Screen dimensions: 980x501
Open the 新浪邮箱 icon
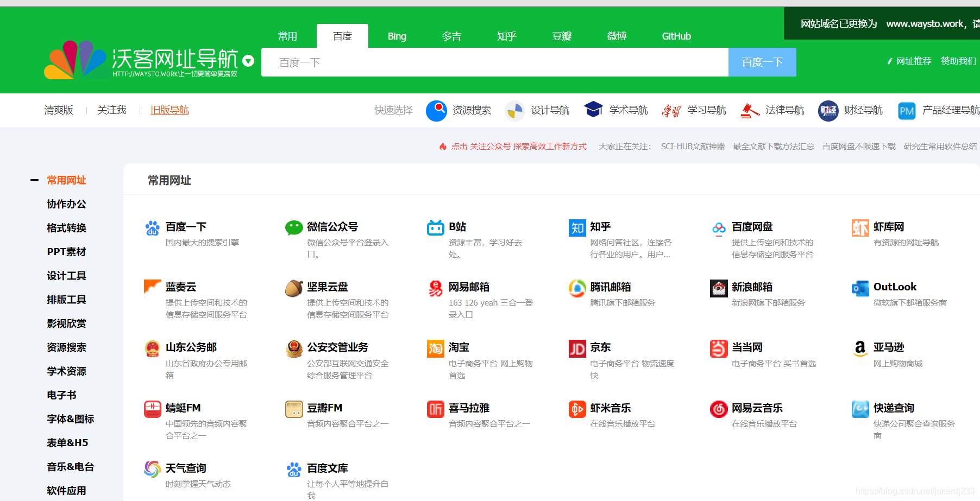719,288
